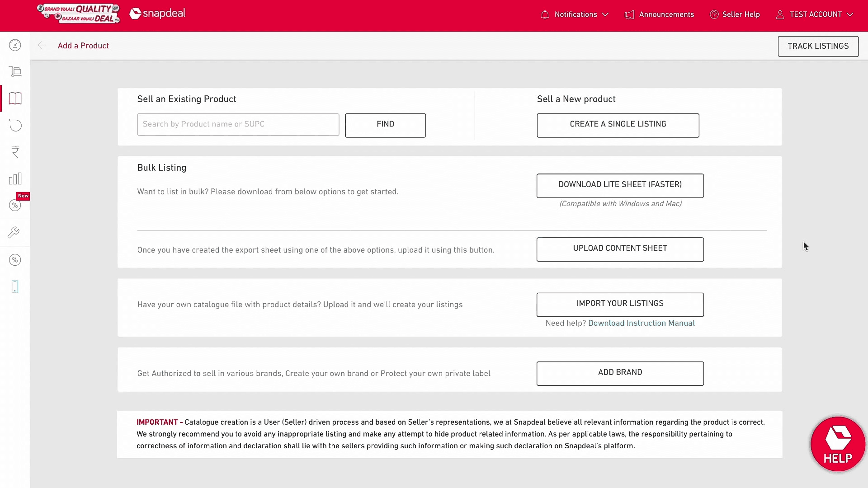This screenshot has width=868, height=488.
Task: Click the TRACK LISTINGS button
Action: [x=817, y=46]
